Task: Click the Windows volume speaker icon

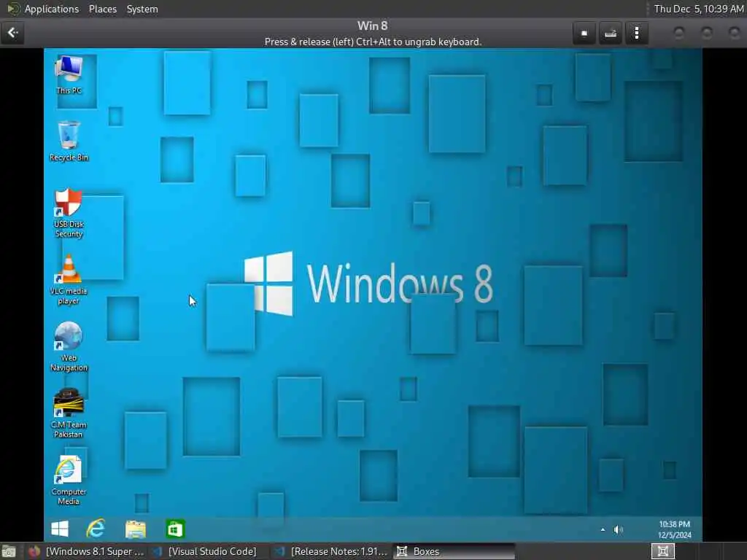Action: [619, 529]
